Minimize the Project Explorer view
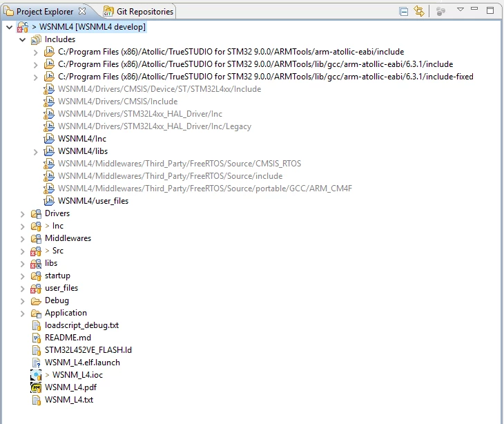The height and width of the screenshot is (424, 504). 474,9
